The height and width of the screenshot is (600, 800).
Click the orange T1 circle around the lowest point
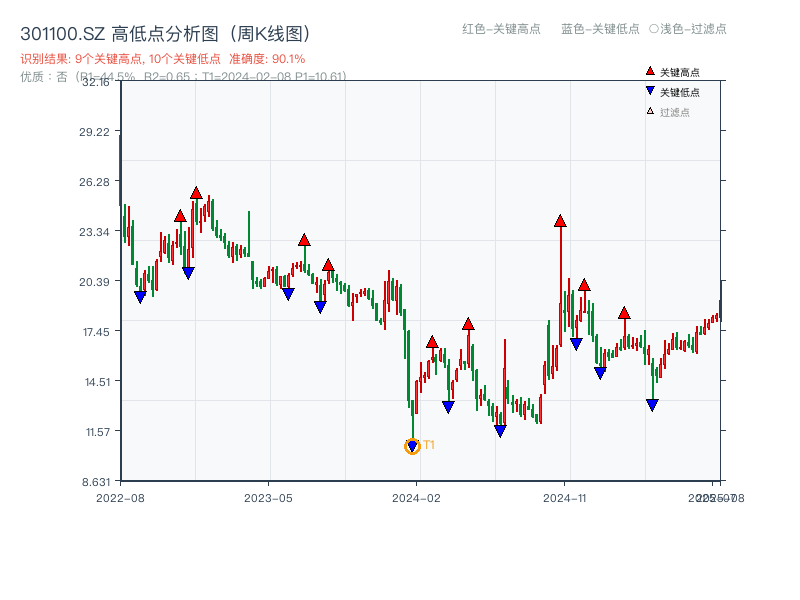(x=412, y=446)
